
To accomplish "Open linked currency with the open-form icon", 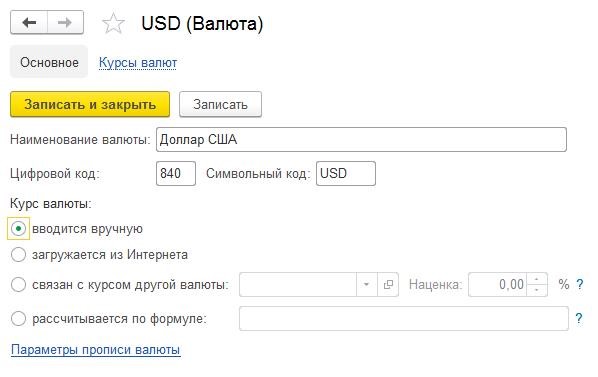I will click(388, 284).
